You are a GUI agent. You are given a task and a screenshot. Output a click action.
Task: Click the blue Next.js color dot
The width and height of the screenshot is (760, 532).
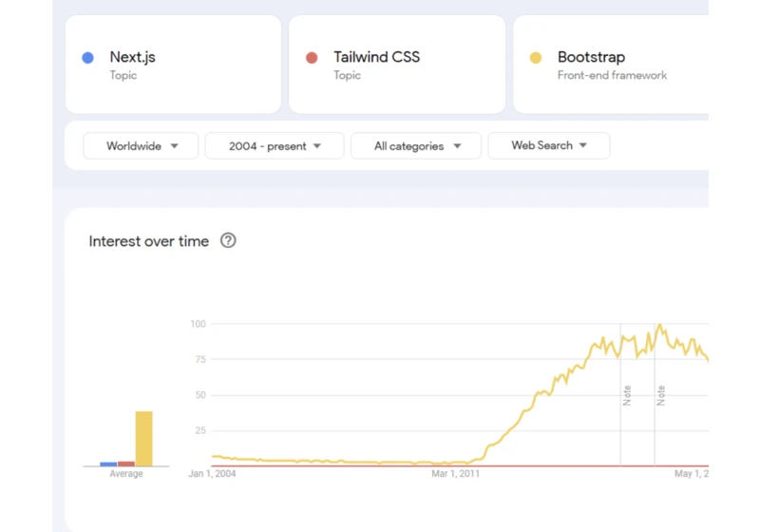coord(87,58)
